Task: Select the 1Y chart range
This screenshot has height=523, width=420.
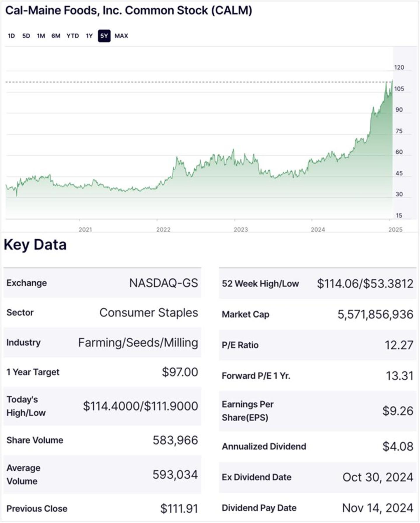Action: (x=89, y=36)
